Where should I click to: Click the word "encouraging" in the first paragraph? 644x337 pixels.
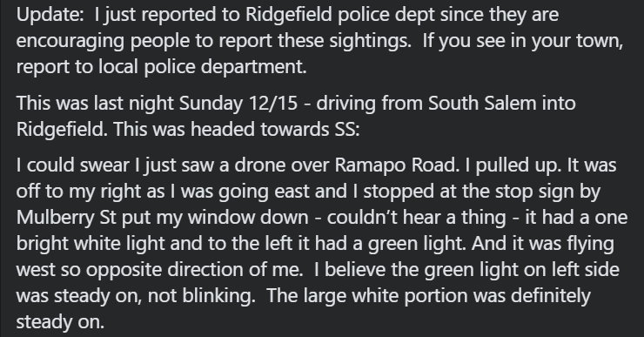70,41
